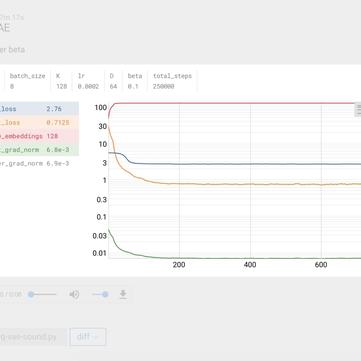Select the K parameter value 128
361x361 pixels.
coord(61,86)
